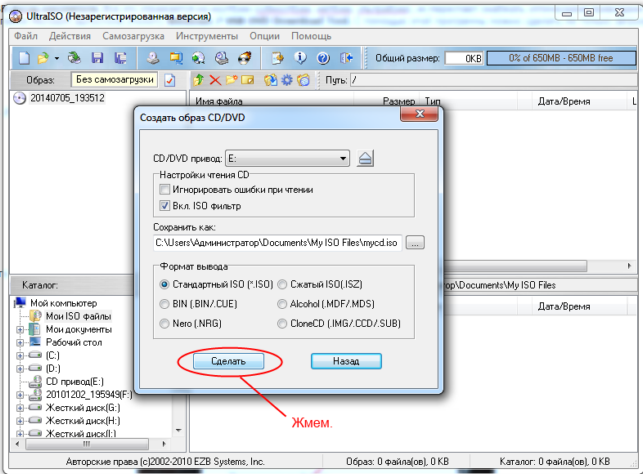Click the Save floppy disk icon
This screenshot has width=643, height=474.
[x=97, y=58]
